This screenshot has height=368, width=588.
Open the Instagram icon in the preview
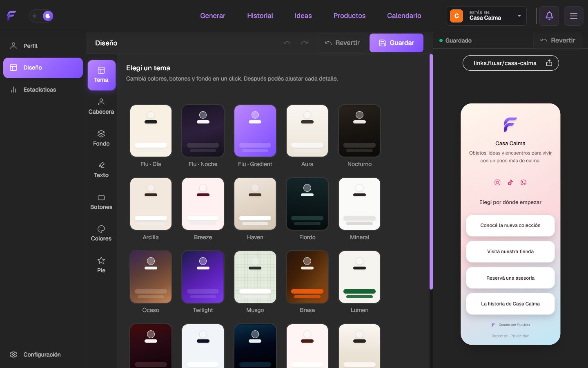click(x=497, y=182)
